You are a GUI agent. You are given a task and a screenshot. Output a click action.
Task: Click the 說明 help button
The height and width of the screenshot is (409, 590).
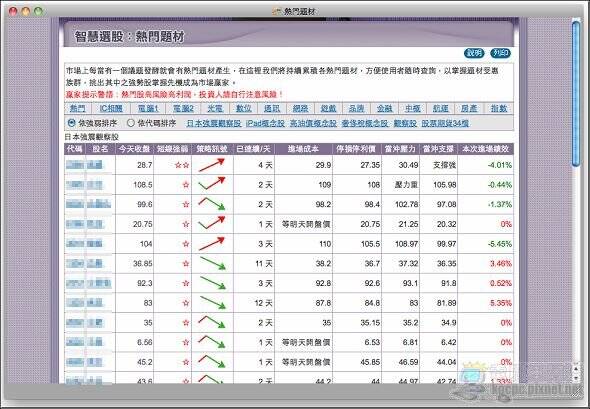coord(474,53)
